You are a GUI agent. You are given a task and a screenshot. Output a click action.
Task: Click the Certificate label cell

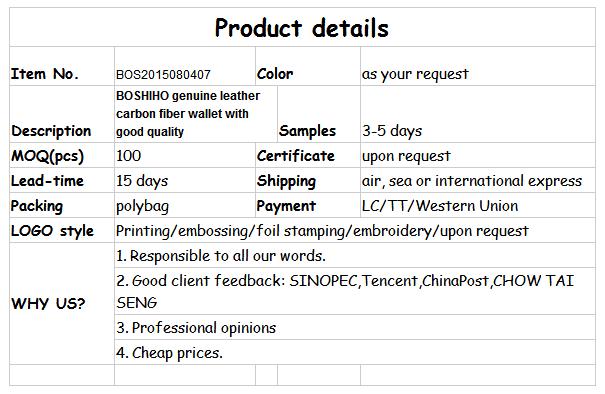[x=308, y=155]
